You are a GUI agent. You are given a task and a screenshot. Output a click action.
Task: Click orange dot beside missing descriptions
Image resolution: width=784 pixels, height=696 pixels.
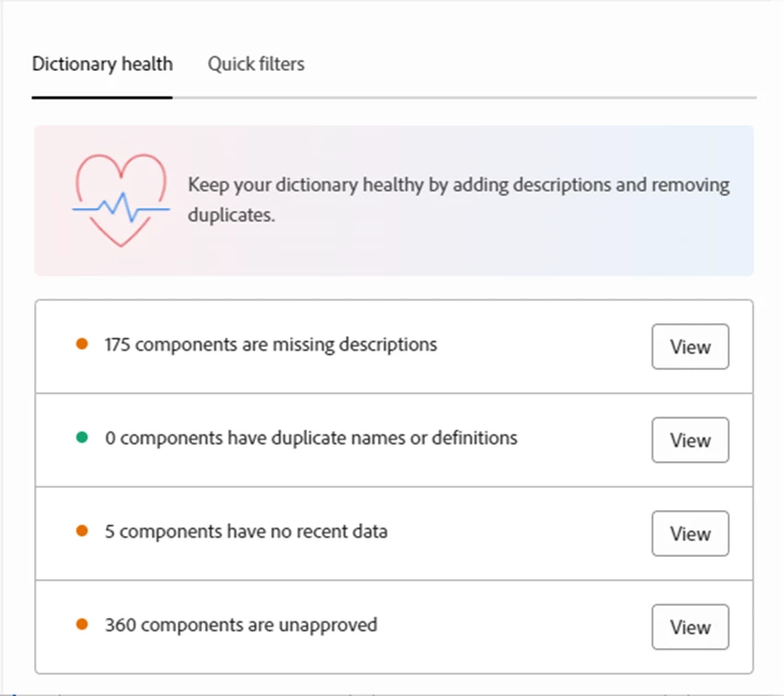pyautogui.click(x=81, y=345)
